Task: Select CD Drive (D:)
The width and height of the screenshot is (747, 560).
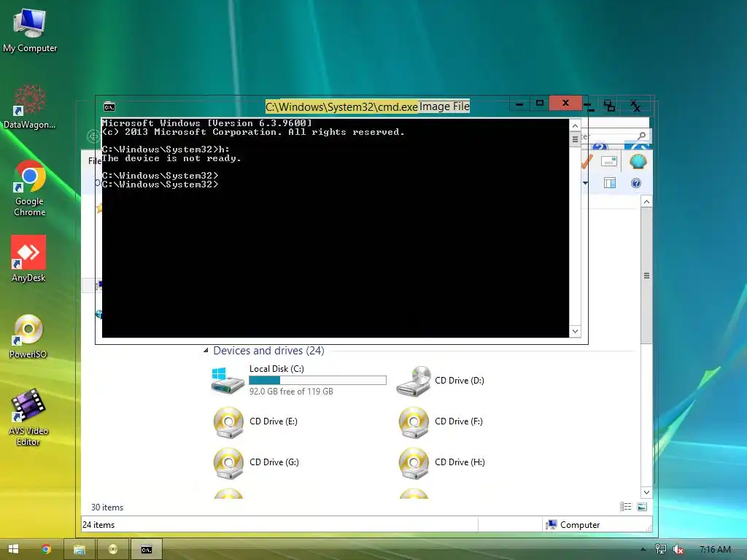Action: tap(441, 381)
